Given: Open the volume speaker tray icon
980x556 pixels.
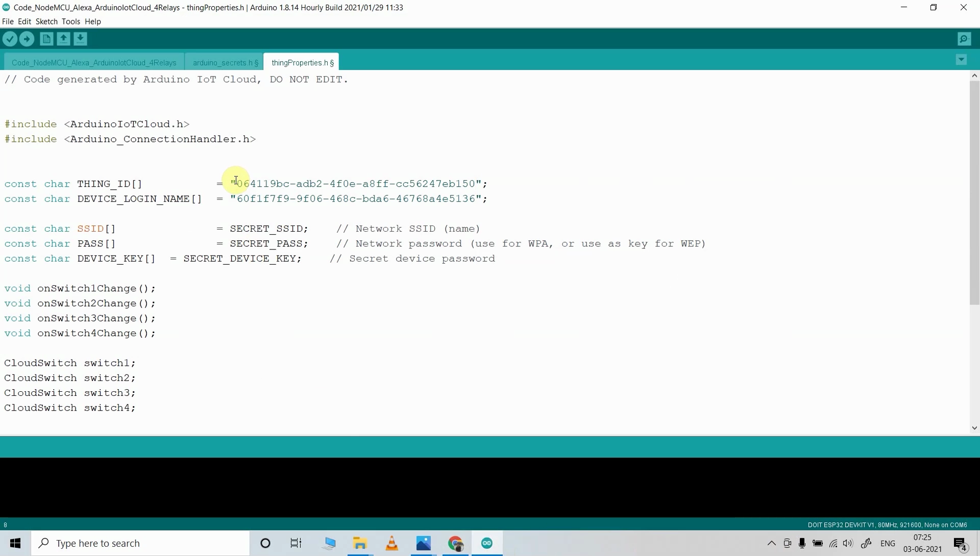Looking at the screenshot, I should point(848,543).
